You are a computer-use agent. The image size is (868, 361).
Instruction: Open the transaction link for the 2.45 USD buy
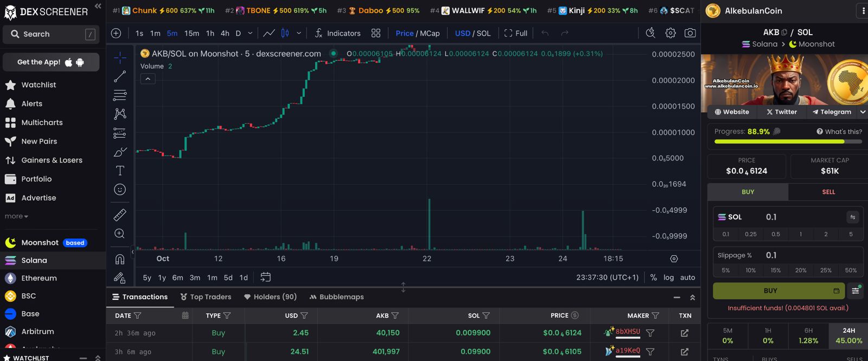685,333
